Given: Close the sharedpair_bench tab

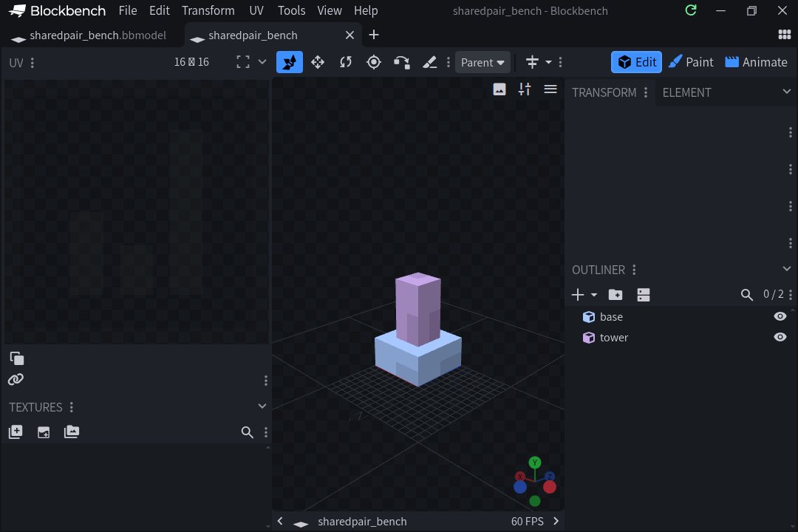Looking at the screenshot, I should (349, 35).
